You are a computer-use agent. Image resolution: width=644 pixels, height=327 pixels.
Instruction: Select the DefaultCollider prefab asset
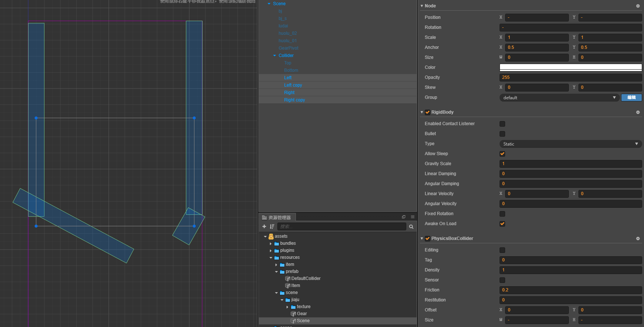click(x=306, y=278)
